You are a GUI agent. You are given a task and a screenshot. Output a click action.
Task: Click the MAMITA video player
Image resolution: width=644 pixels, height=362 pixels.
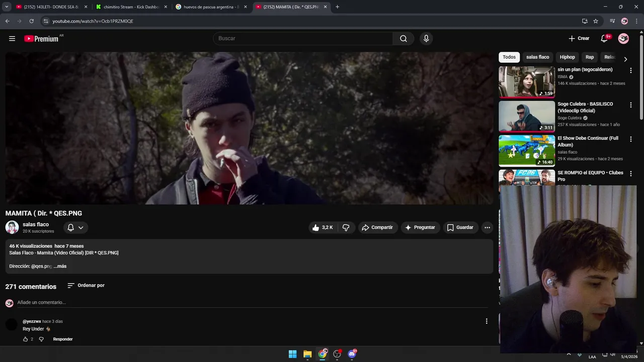tap(250, 128)
